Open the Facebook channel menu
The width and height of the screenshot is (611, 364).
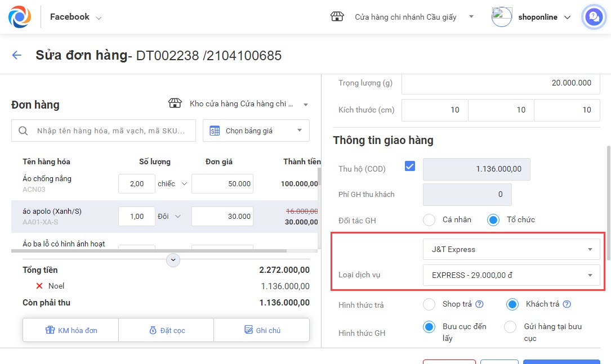(x=75, y=17)
